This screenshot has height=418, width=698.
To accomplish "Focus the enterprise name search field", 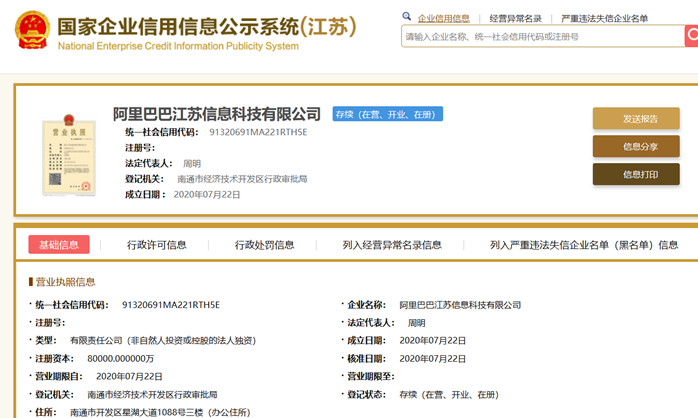I will tap(543, 37).
